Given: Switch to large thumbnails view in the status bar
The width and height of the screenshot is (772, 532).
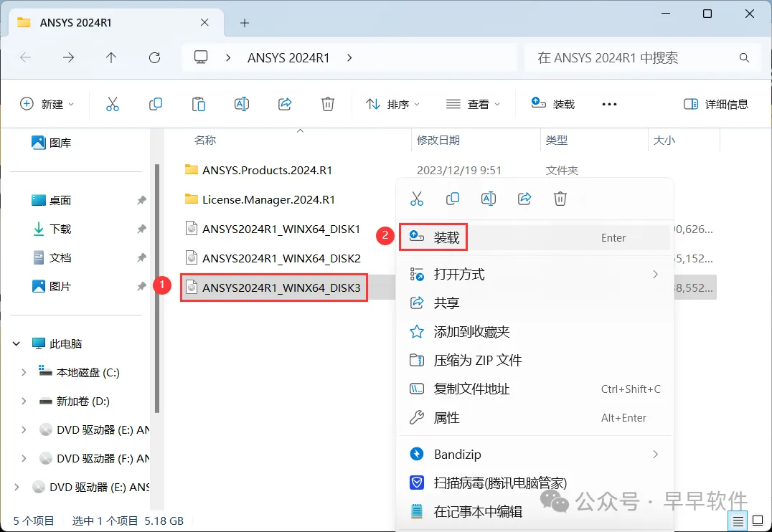Looking at the screenshot, I should pyautogui.click(x=758, y=521).
